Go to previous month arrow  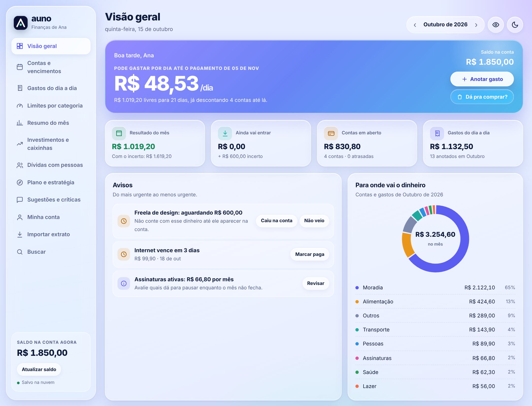(415, 25)
